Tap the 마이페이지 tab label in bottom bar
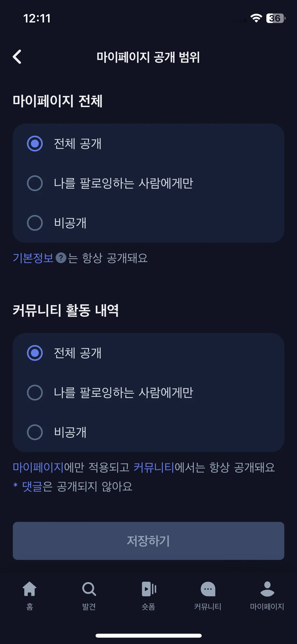297x644 pixels. [x=267, y=606]
